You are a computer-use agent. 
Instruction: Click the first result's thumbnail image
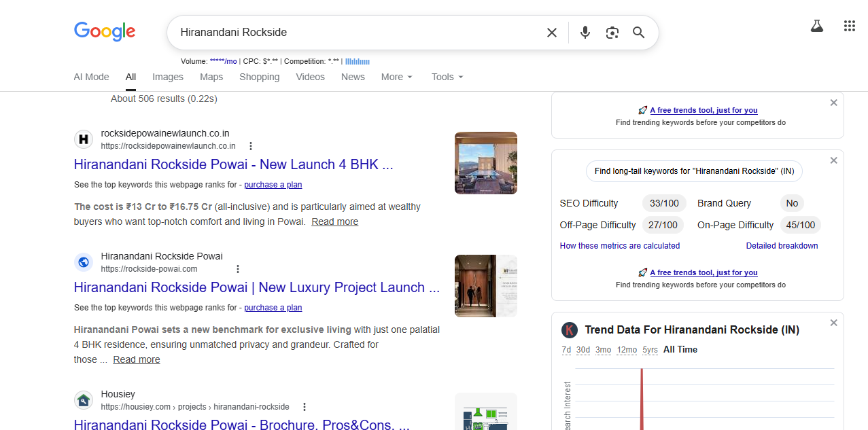tap(485, 163)
